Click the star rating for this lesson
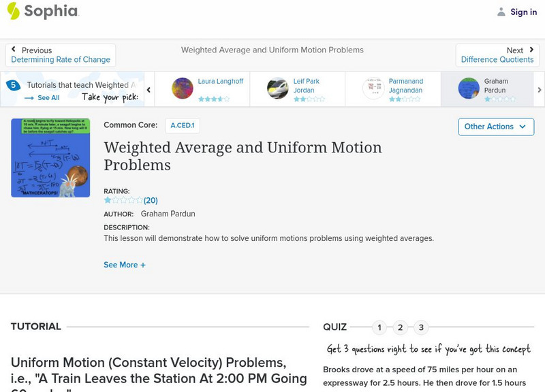Image resolution: width=545 pixels, height=392 pixels. point(123,200)
